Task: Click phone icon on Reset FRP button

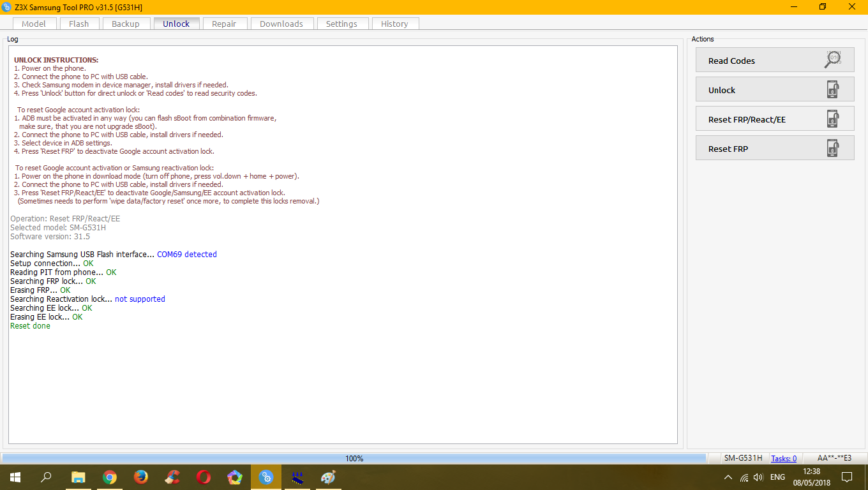Action: (833, 148)
